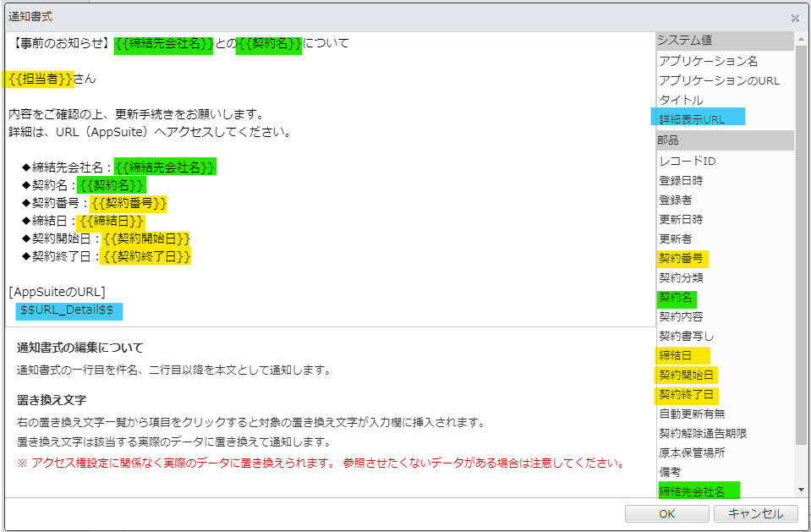Close the 通知書式 dialog with X
The height and width of the screenshot is (532, 811).
point(794,18)
